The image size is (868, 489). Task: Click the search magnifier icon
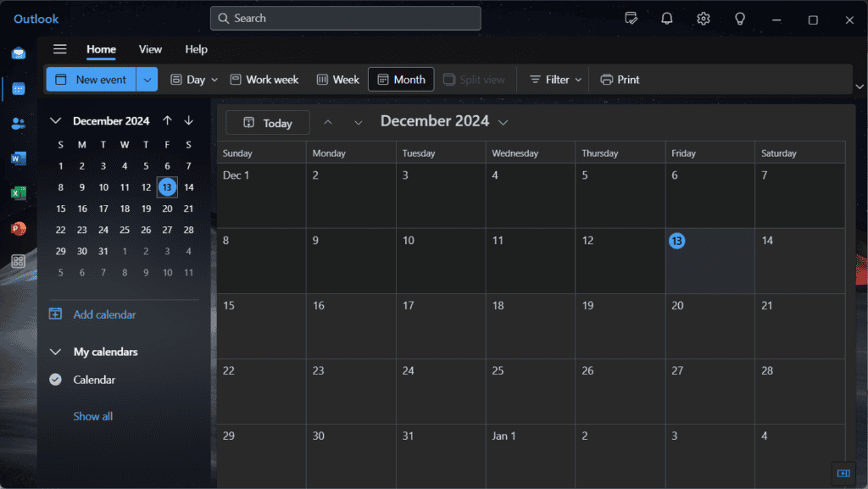tap(224, 19)
